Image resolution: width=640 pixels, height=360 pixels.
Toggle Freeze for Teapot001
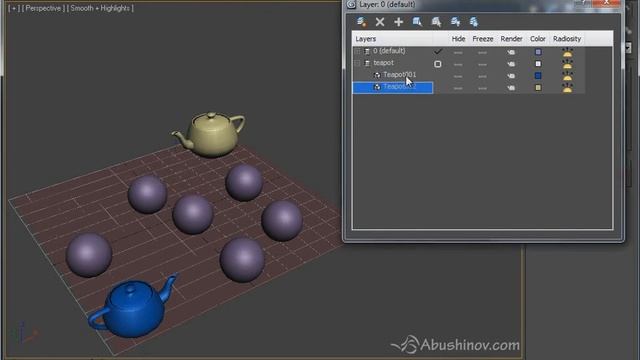(482, 76)
